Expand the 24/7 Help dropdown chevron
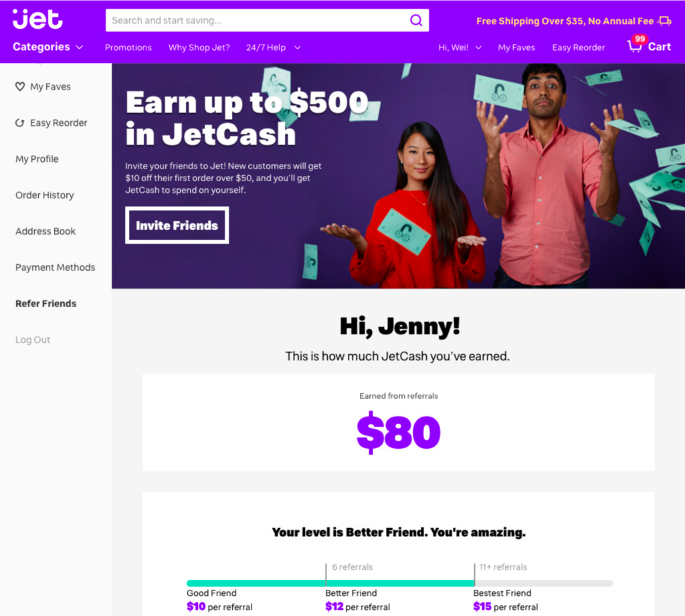This screenshot has width=685, height=616. pyautogui.click(x=298, y=47)
